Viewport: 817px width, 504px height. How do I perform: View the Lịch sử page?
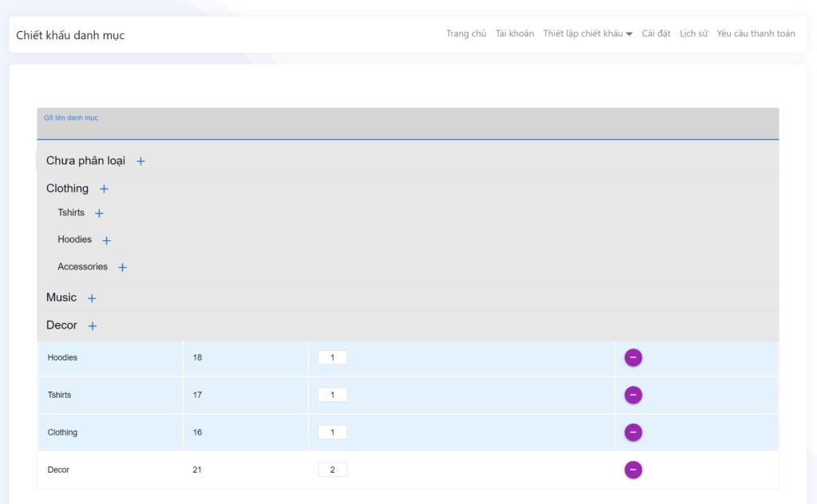(693, 33)
